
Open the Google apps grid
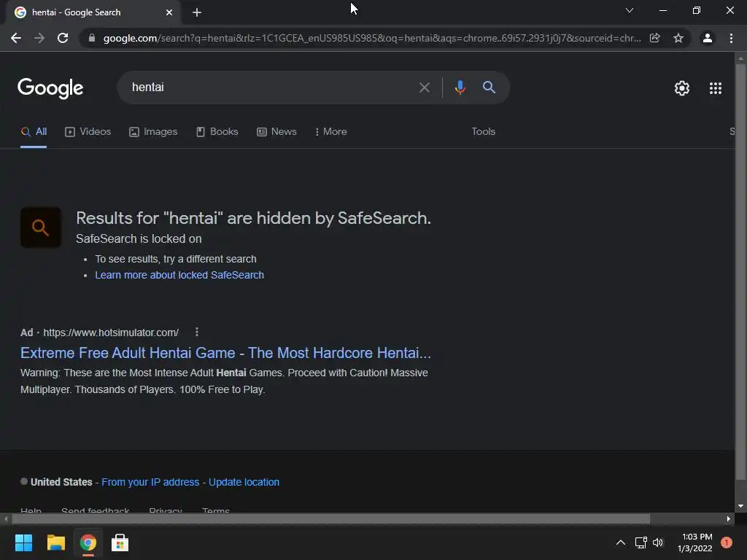[716, 88]
